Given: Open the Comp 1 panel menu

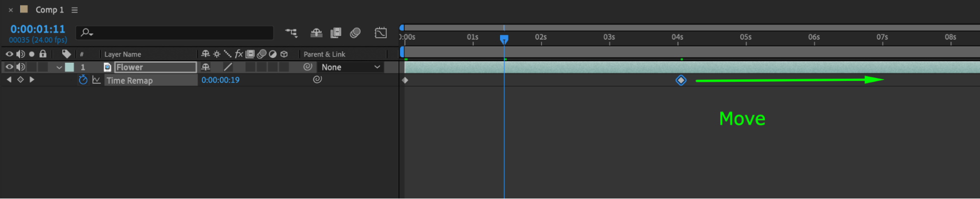Looking at the screenshot, I should [75, 10].
